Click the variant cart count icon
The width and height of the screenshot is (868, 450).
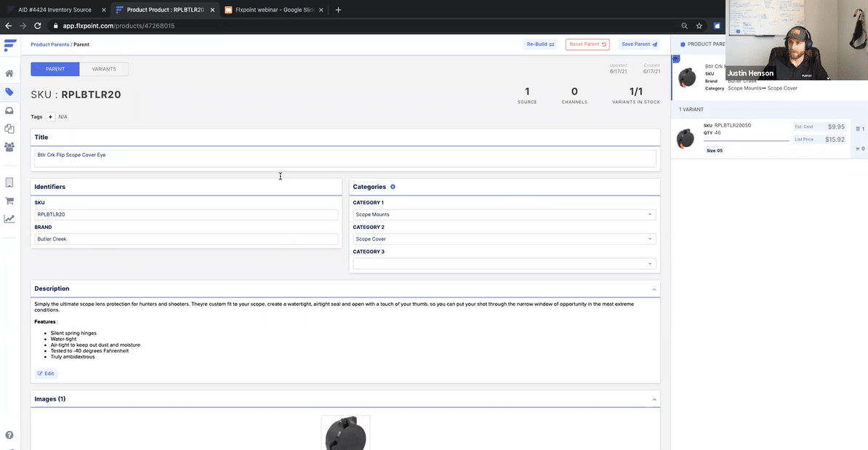pyautogui.click(x=858, y=148)
